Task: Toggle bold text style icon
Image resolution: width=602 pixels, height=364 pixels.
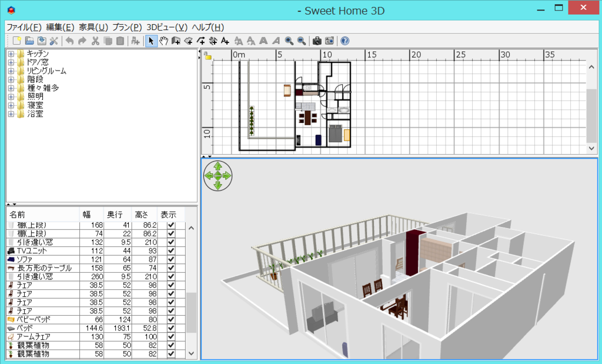Action: point(263,41)
